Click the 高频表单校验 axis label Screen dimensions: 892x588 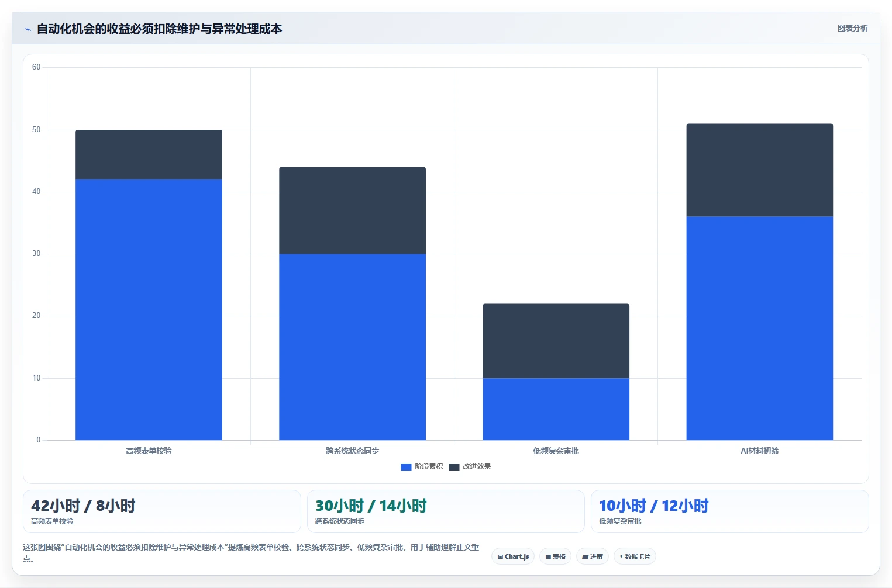tap(149, 451)
